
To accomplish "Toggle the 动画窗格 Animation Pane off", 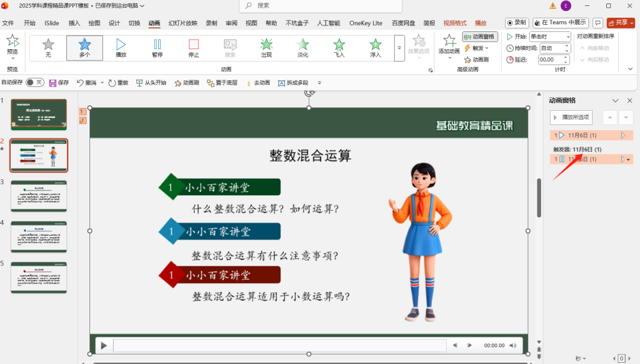I will pyautogui.click(x=479, y=37).
